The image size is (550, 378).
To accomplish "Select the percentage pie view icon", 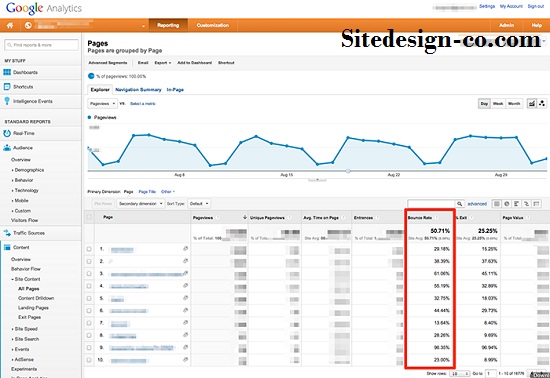I will pos(507,204).
